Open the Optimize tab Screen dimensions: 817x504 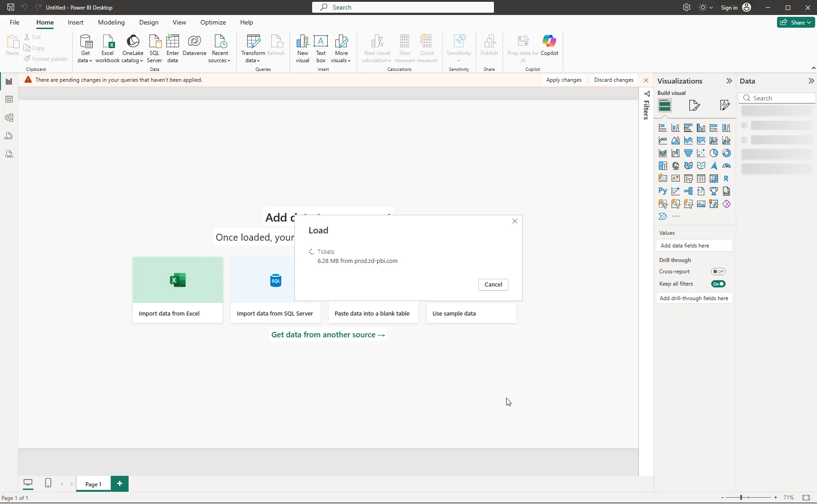[x=213, y=22]
